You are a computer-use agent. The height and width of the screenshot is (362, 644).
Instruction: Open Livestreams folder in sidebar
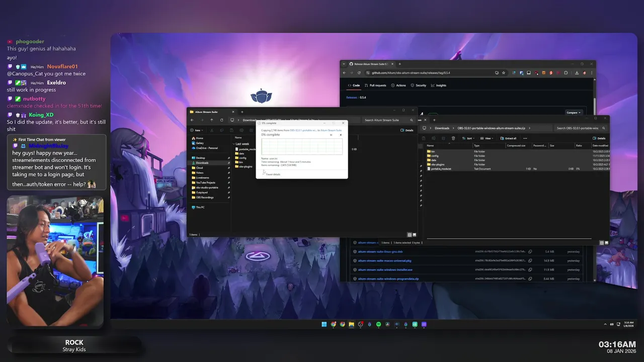click(201, 177)
